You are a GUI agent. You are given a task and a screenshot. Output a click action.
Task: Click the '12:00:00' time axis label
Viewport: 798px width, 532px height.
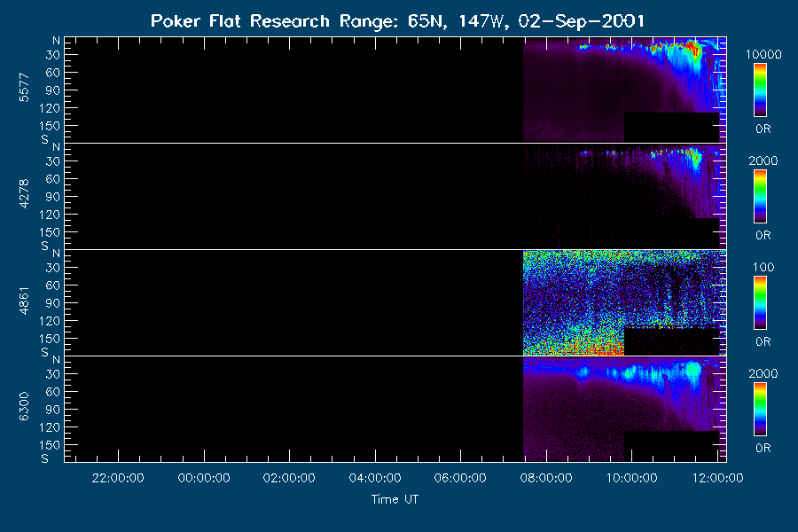coord(717,478)
